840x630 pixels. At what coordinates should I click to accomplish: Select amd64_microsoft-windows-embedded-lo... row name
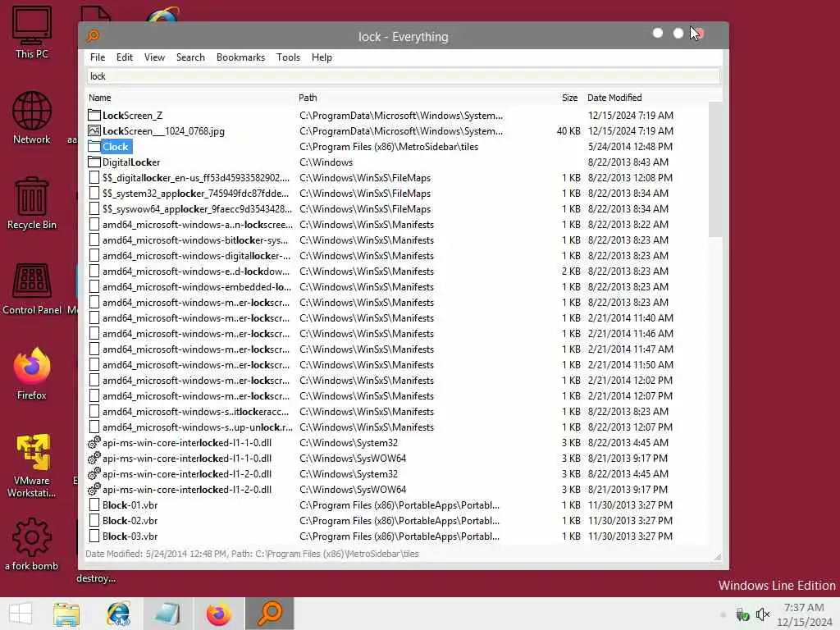[195, 286]
